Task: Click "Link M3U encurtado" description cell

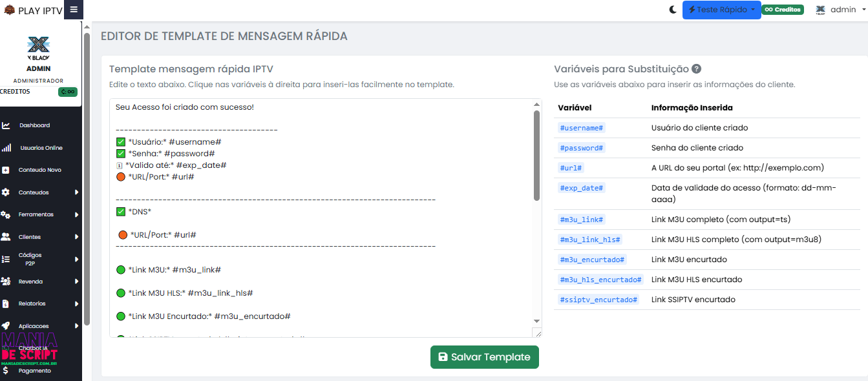Action: [689, 260]
